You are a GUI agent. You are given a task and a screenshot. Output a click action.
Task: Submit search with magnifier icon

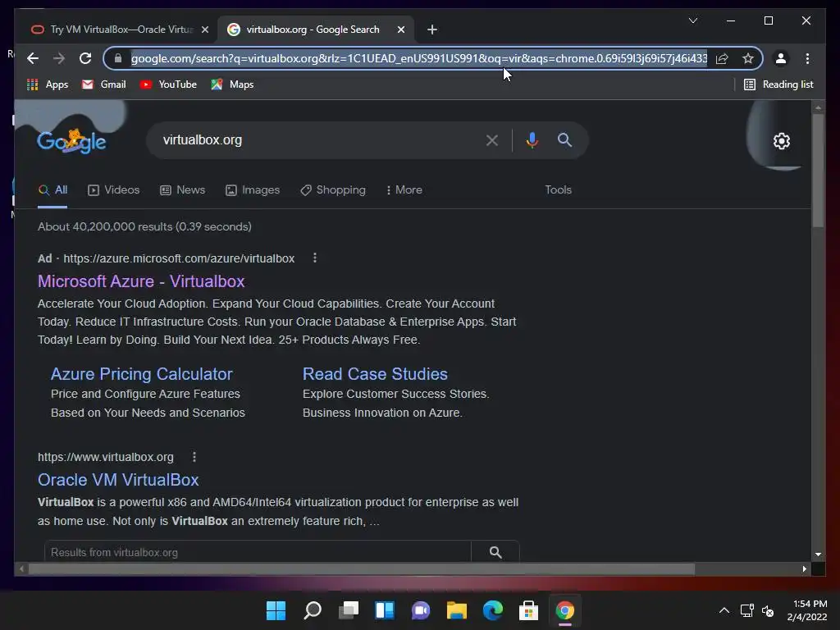pyautogui.click(x=564, y=140)
